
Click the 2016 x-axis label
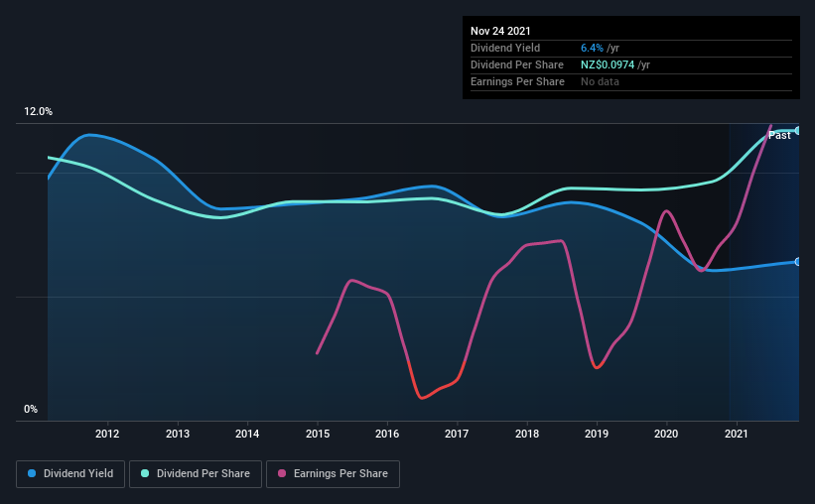pyautogui.click(x=387, y=434)
